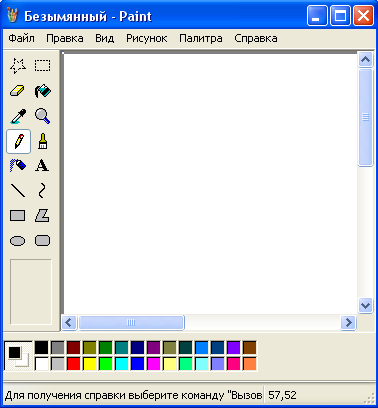Choose the bright lime green swatch
Screen dimensions: 378x408
coord(106,364)
